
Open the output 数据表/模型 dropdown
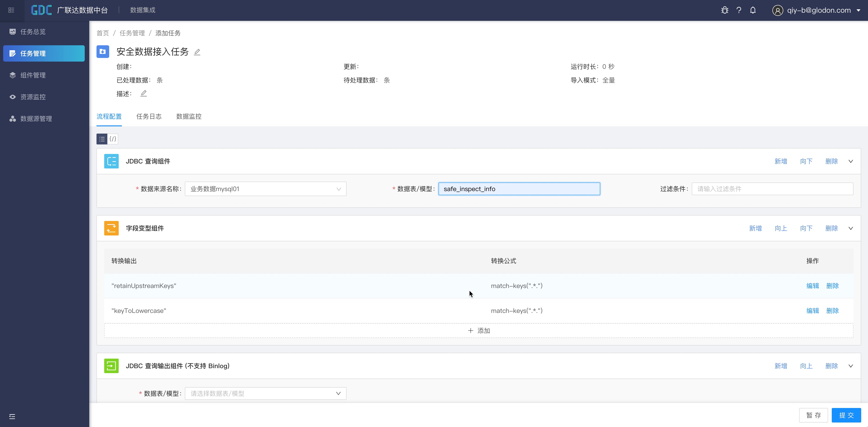[265, 393]
